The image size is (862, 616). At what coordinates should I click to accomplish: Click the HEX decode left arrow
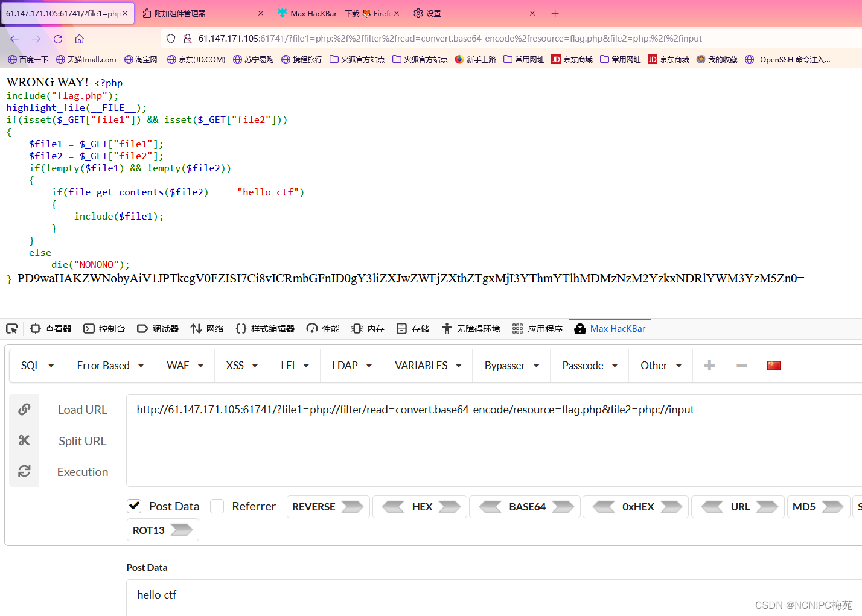[x=394, y=507]
